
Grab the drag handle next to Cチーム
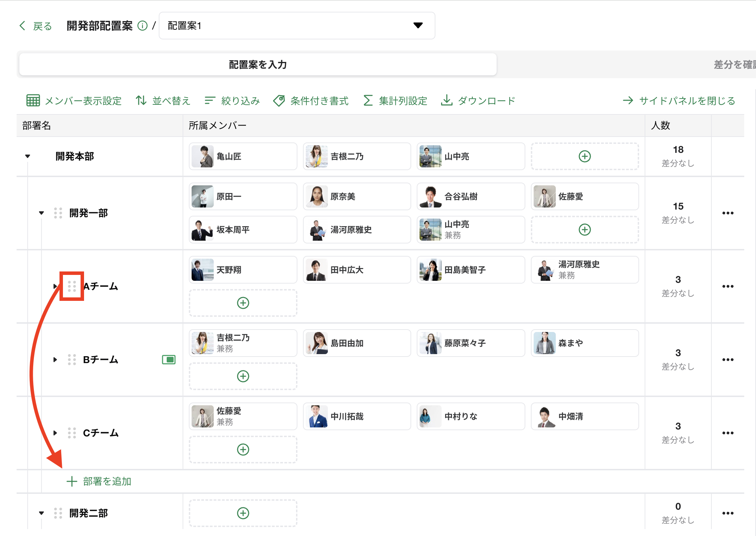coord(72,433)
